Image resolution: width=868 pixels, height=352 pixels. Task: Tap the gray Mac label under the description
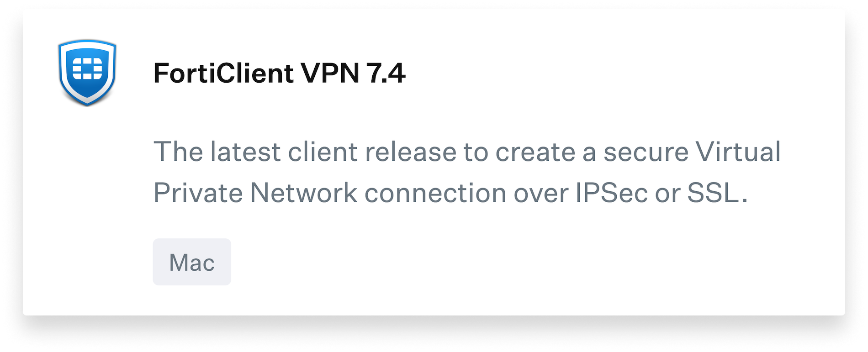point(192,262)
